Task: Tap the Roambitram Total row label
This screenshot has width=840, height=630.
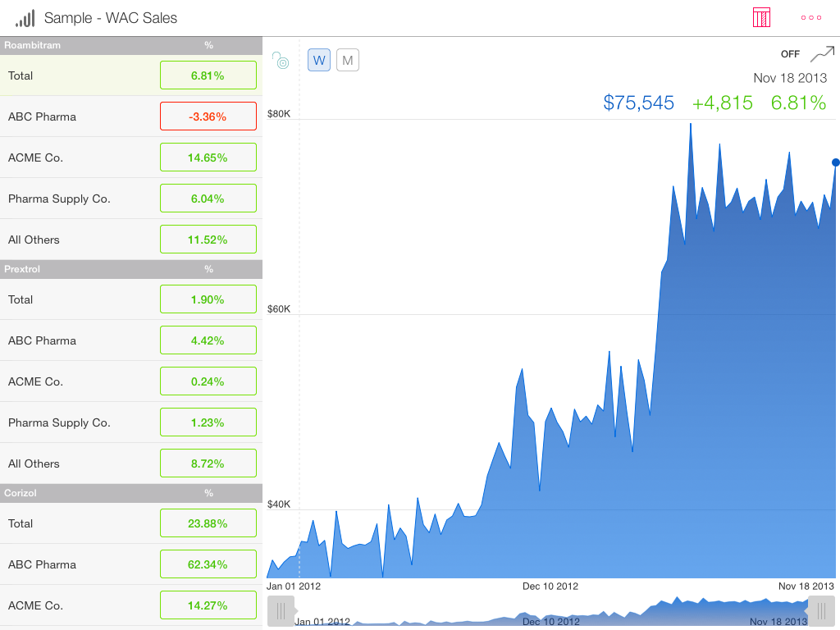Action: point(21,75)
